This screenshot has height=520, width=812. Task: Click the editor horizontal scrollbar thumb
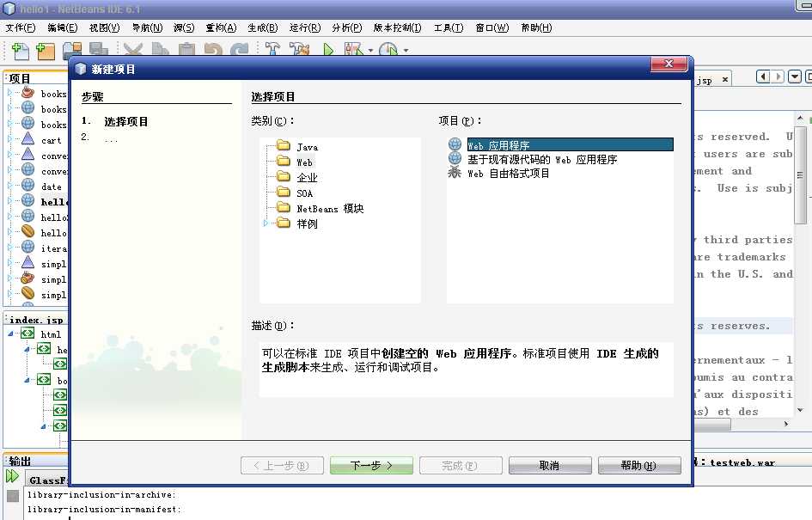[712, 425]
